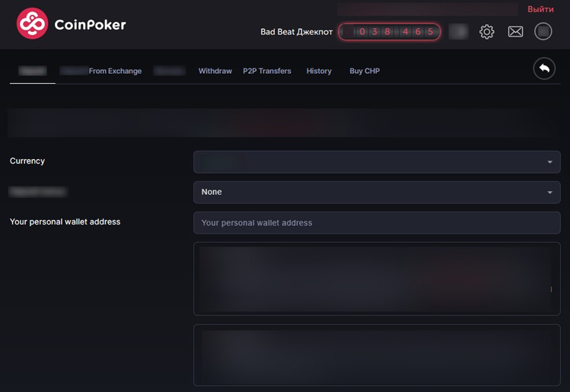Open the P2P Transfers tab

coord(267,71)
